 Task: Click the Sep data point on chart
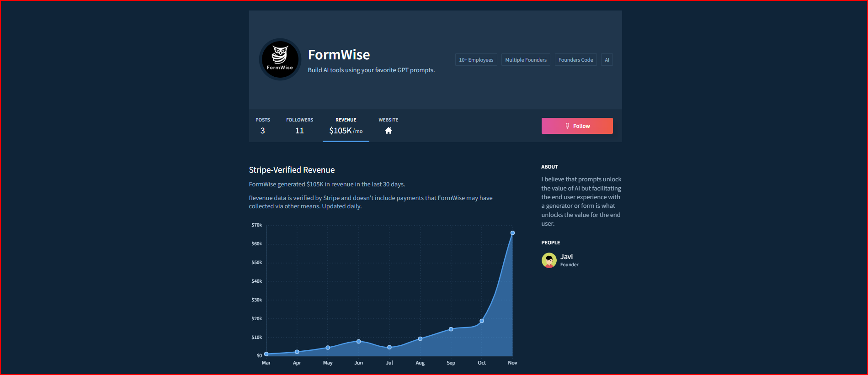tap(451, 329)
